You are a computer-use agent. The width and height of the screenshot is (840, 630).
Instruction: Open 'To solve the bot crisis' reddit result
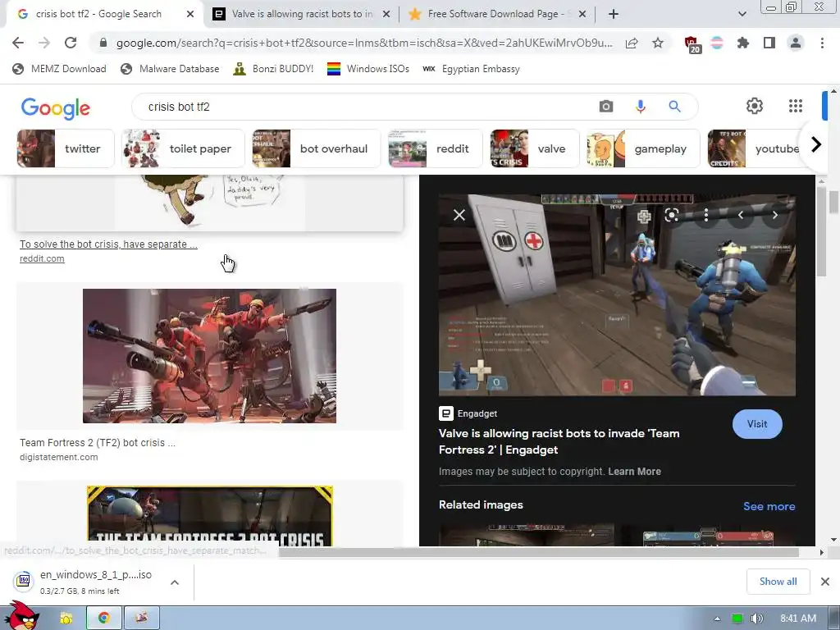108,244
